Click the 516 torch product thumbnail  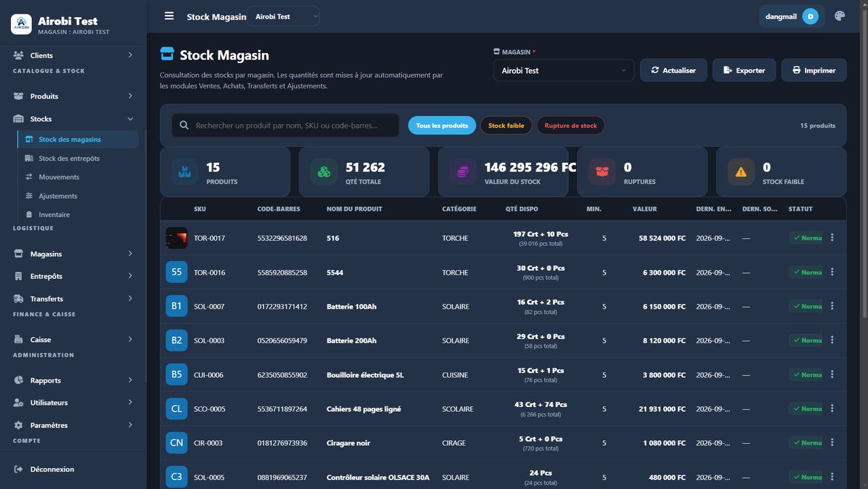point(176,238)
